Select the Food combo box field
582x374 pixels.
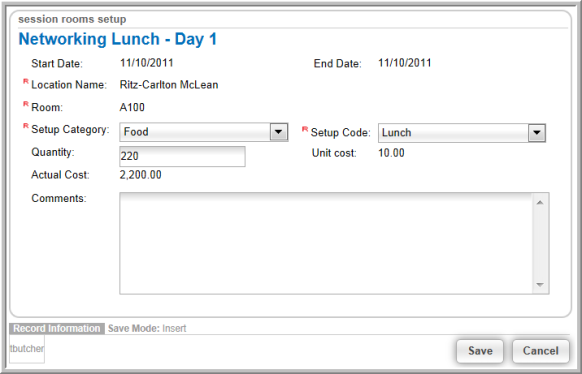click(x=204, y=132)
